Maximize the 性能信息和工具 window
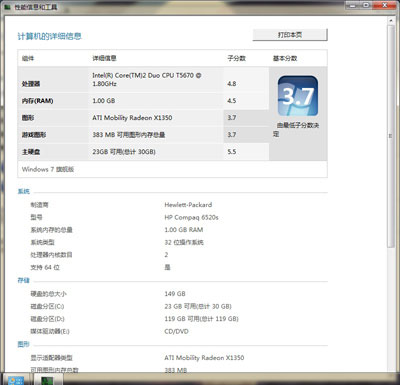 point(366,5)
